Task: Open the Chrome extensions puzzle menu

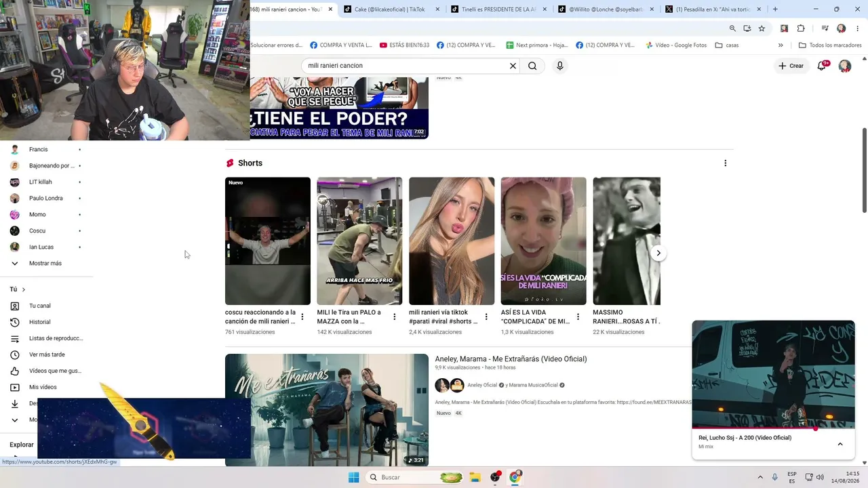Action: pyautogui.click(x=801, y=28)
